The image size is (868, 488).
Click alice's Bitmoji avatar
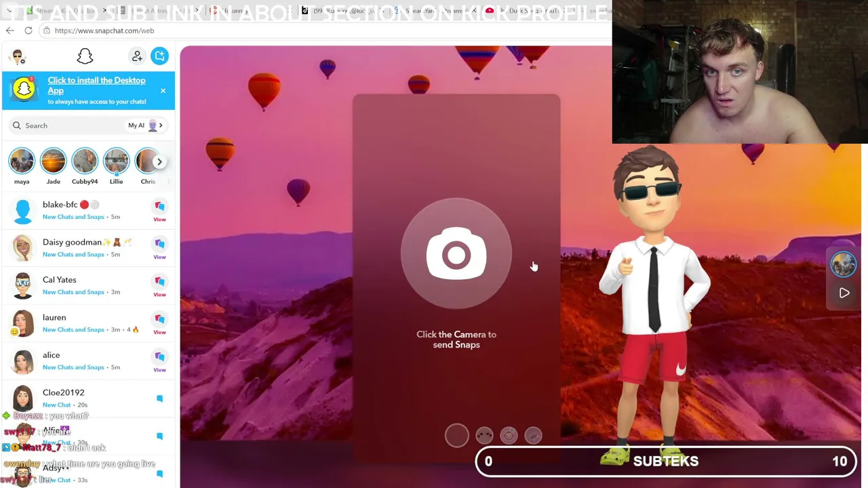22,361
